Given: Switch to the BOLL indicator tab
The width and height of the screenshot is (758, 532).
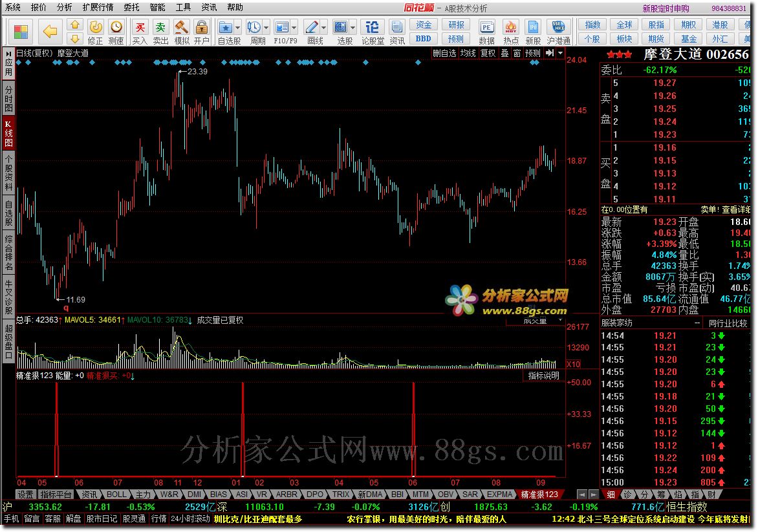Looking at the screenshot, I should point(116,495).
